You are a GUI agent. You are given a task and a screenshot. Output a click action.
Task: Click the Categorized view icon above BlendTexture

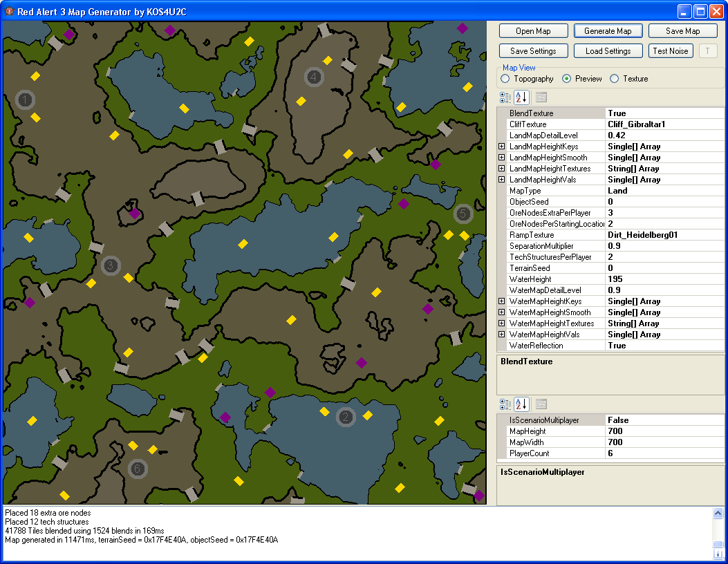click(x=505, y=97)
